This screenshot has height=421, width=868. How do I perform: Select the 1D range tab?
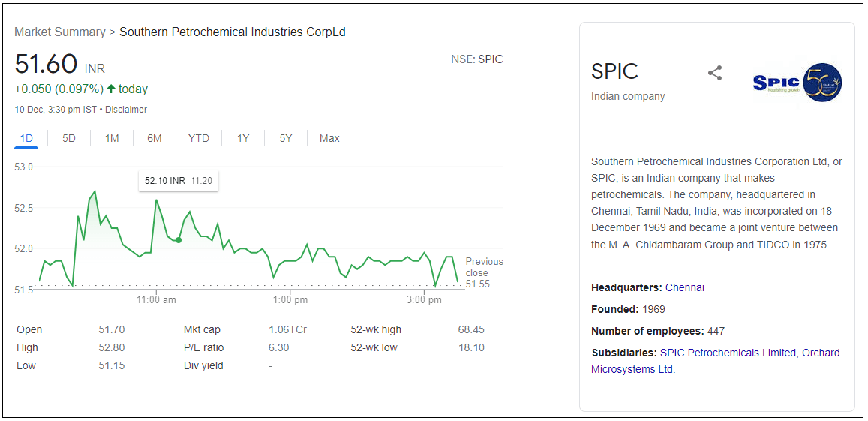coord(26,138)
